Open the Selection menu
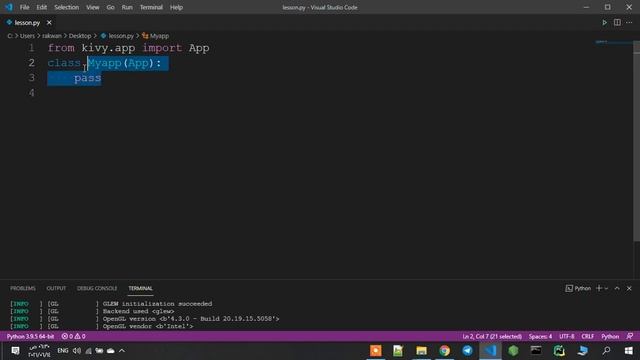This screenshot has height=360, width=640. tap(67, 7)
